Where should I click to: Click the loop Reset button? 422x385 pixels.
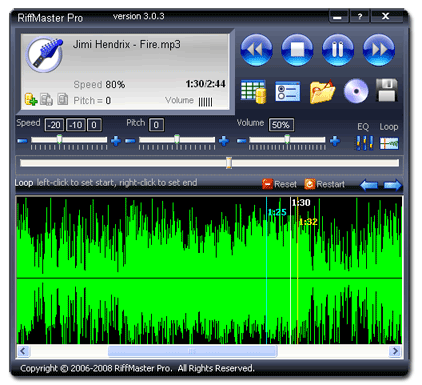tap(279, 184)
